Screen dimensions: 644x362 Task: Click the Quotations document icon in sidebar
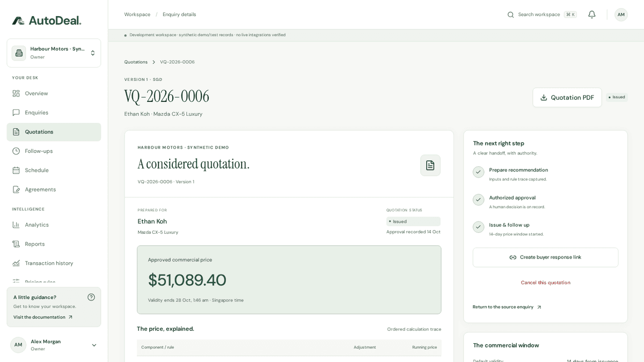click(16, 132)
